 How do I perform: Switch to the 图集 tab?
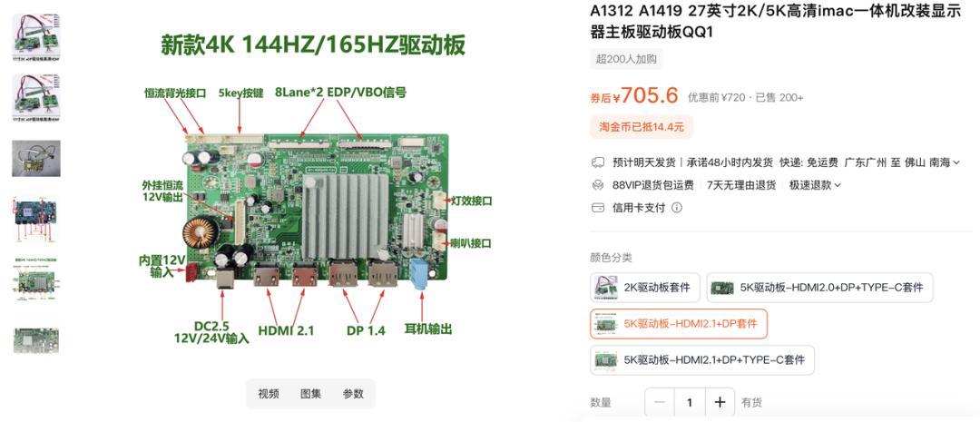[310, 394]
